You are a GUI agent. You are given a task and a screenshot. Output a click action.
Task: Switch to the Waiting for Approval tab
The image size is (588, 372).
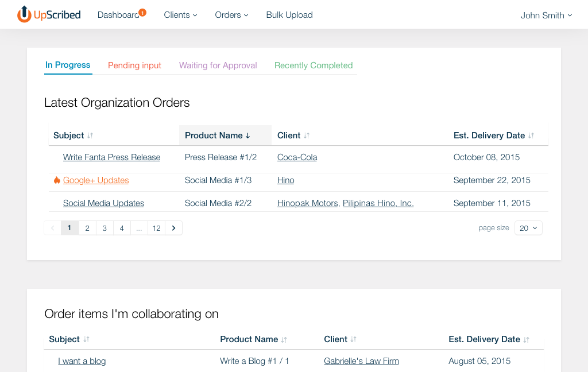pos(218,65)
